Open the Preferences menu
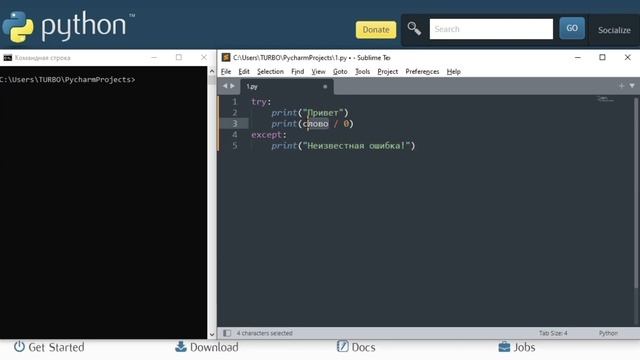The width and height of the screenshot is (640, 360). [422, 71]
